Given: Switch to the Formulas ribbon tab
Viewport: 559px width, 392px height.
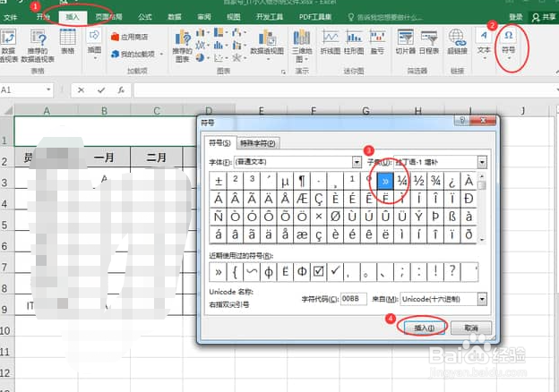Looking at the screenshot, I should [145, 17].
